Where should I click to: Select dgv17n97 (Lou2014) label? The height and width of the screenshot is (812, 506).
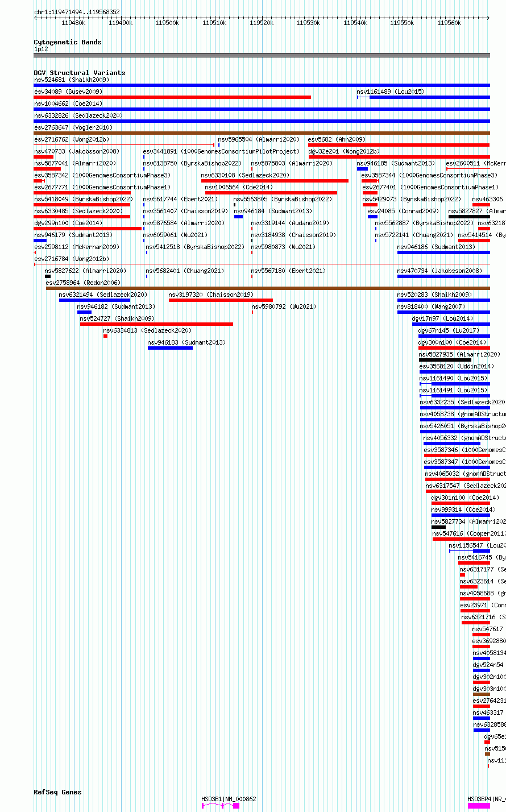coord(442,318)
